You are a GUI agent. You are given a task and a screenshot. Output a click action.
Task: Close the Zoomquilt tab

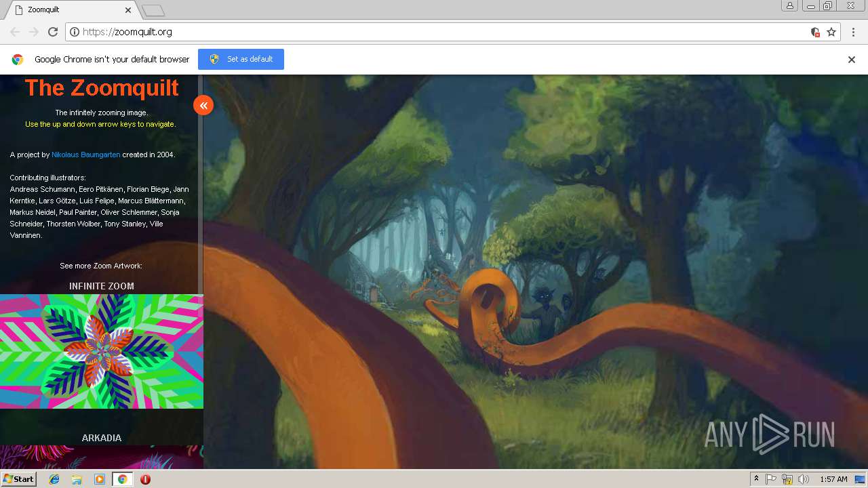128,10
